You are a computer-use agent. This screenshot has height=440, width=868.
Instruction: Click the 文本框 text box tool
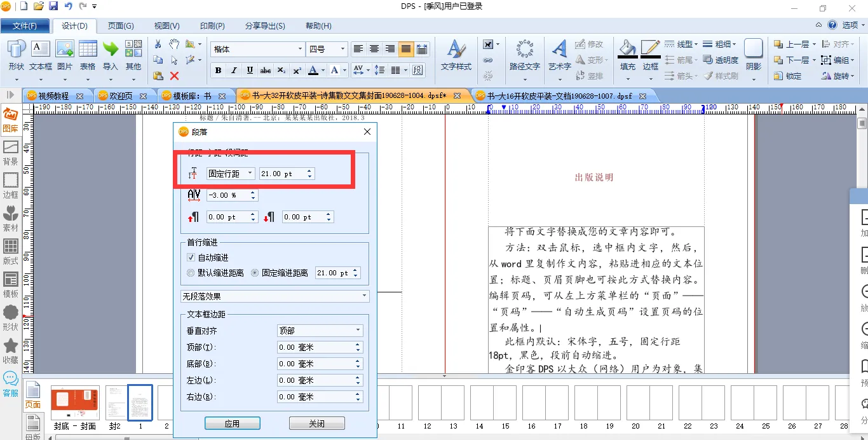click(41, 55)
